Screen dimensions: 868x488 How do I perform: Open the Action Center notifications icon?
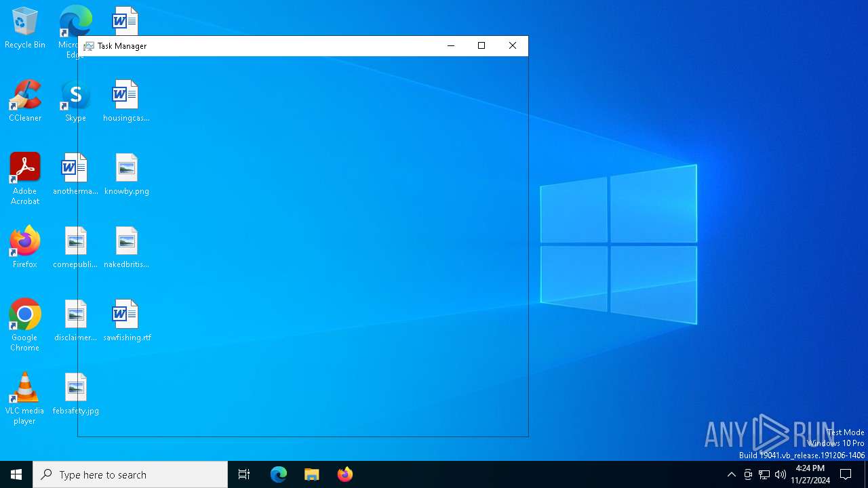pyautogui.click(x=846, y=474)
